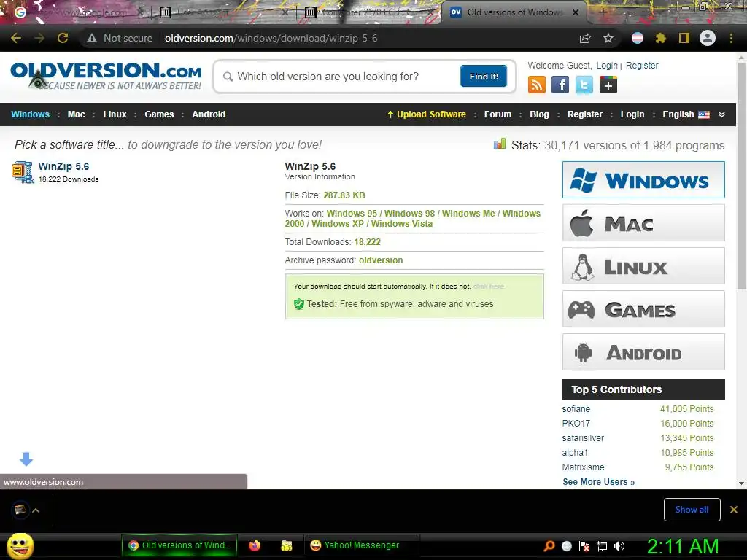747x560 pixels.
Task: Open the Extensions puzzle-piece menu
Action: [x=660, y=38]
